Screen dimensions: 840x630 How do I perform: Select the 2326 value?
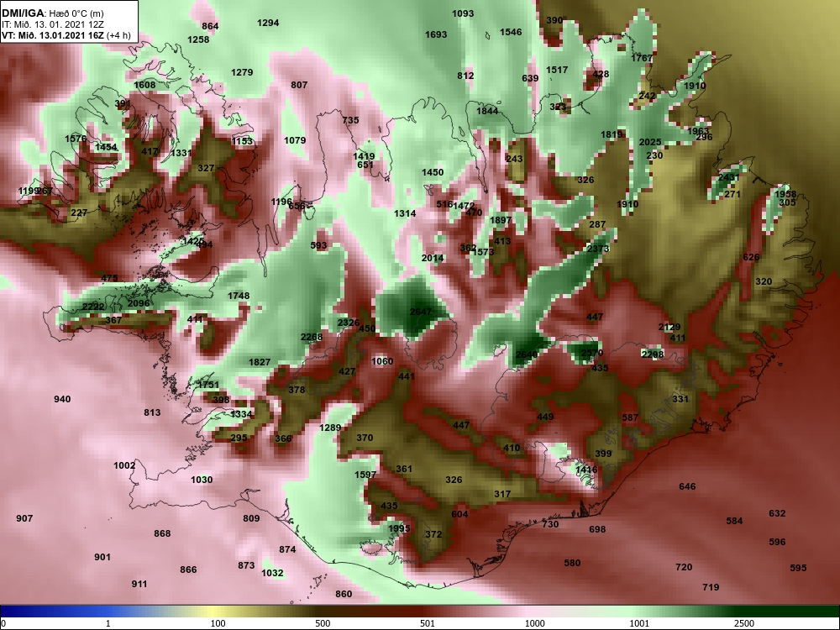(349, 323)
